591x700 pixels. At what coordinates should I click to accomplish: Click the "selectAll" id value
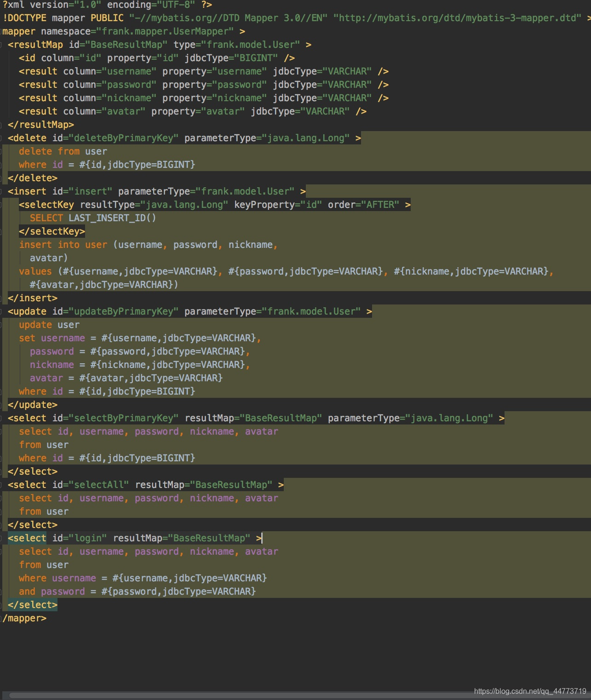click(99, 485)
